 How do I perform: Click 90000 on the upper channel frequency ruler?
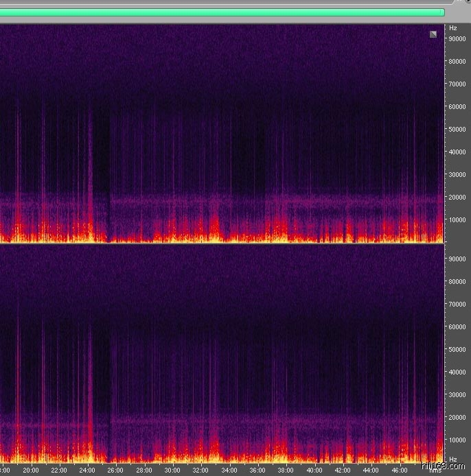tap(458, 39)
